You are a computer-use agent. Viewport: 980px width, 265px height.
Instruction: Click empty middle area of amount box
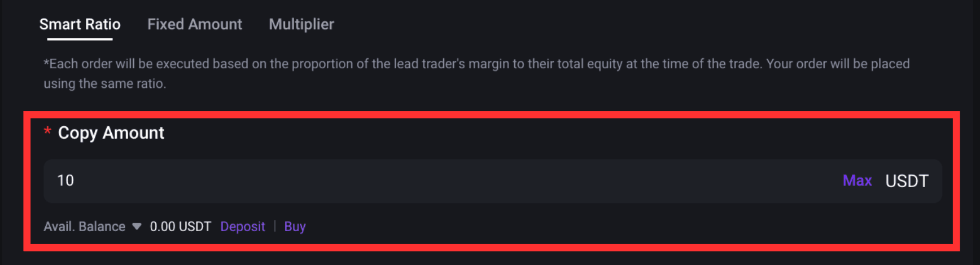point(452,181)
